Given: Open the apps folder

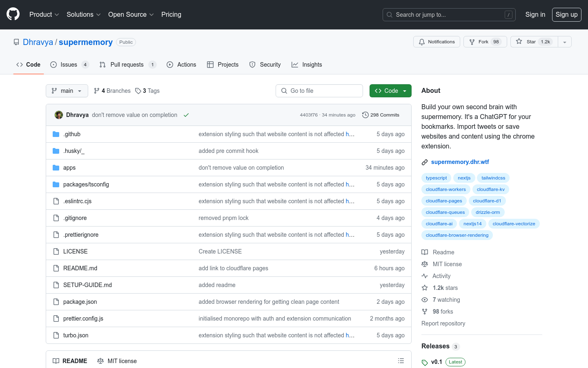Looking at the screenshot, I should pyautogui.click(x=69, y=168).
